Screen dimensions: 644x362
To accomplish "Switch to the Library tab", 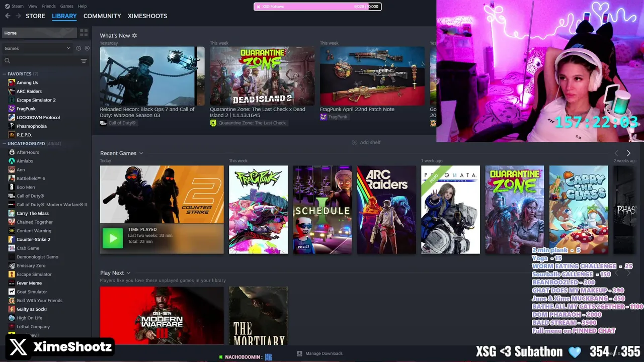I will coord(64,16).
